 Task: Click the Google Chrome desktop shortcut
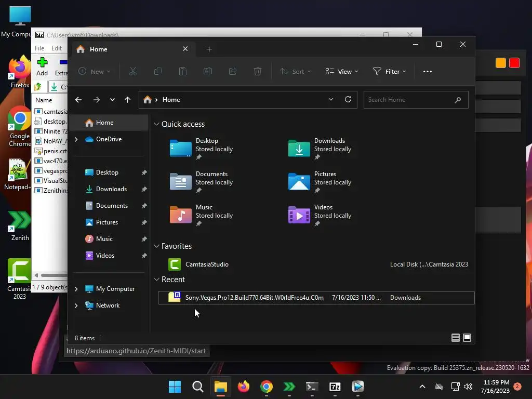click(x=20, y=127)
